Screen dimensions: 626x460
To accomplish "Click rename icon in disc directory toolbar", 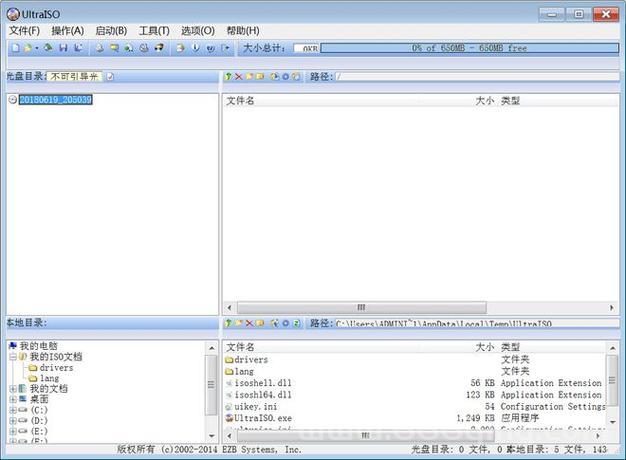I will click(260, 76).
